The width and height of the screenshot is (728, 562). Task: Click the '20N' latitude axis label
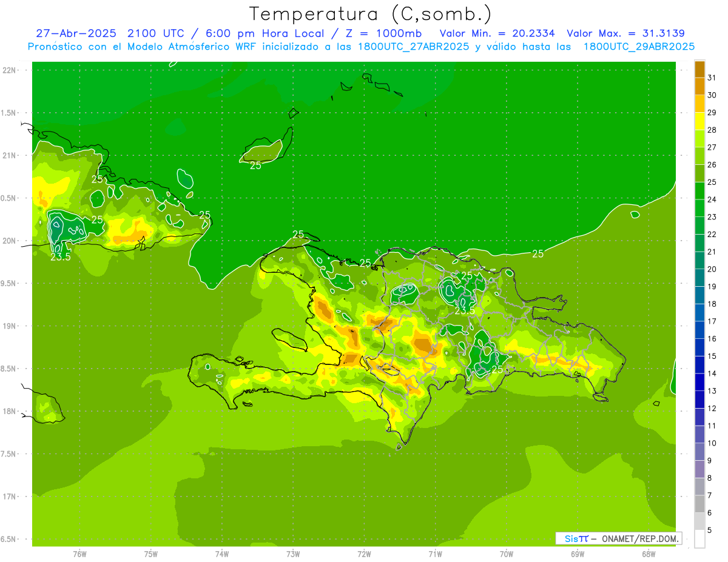(10, 241)
